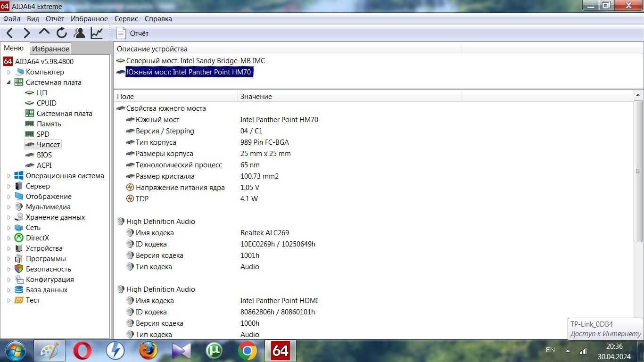The width and height of the screenshot is (644, 362).
Task: Open uTorrent from the taskbar
Action: coord(214,351)
